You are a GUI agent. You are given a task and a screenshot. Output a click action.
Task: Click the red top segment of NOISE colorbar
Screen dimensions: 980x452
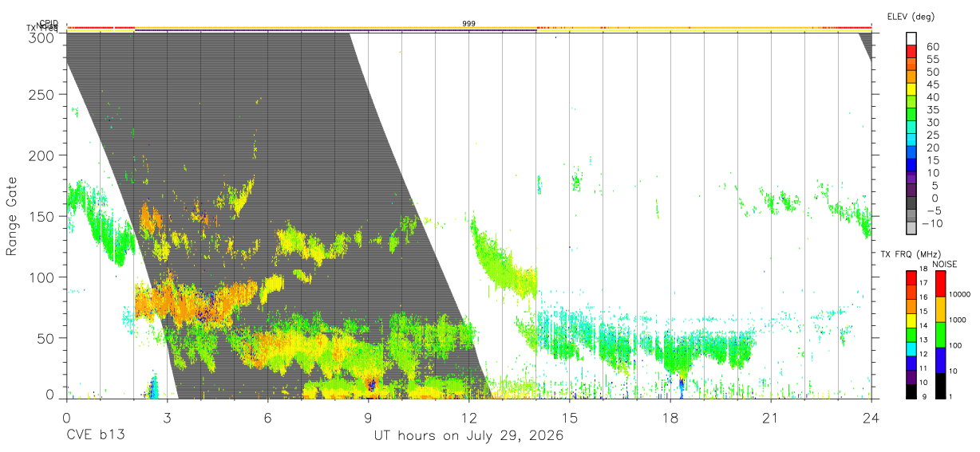pos(941,283)
